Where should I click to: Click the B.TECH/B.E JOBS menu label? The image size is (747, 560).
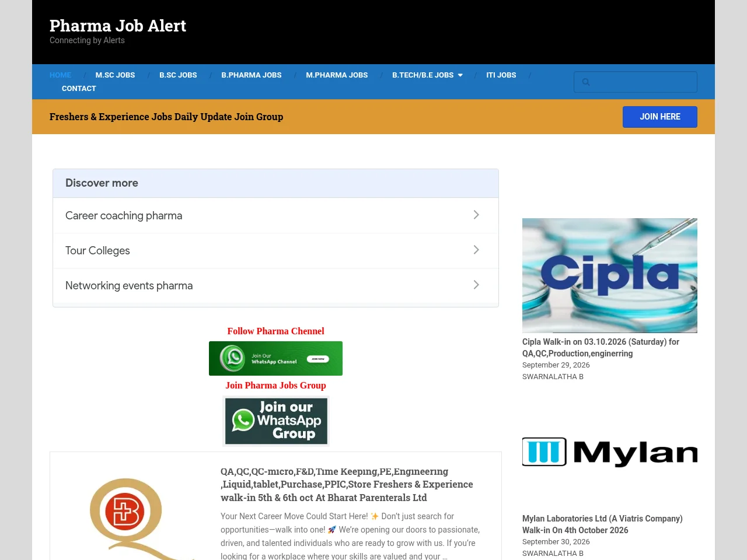(423, 75)
